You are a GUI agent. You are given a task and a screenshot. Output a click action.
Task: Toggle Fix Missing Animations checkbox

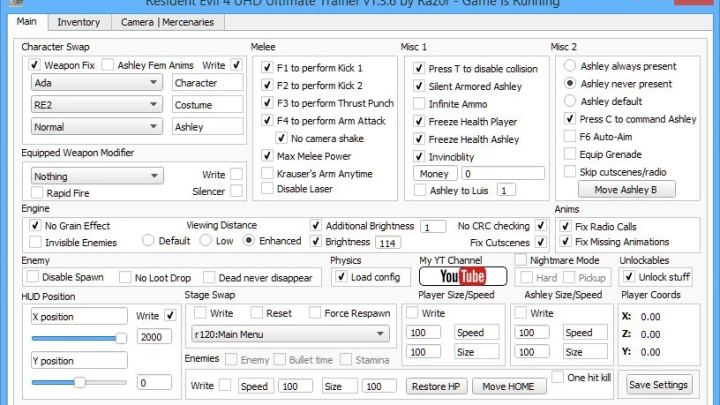(565, 241)
